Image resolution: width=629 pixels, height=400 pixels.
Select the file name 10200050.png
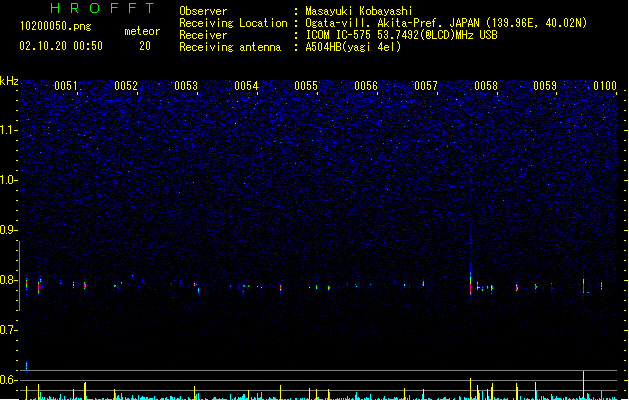[55, 26]
